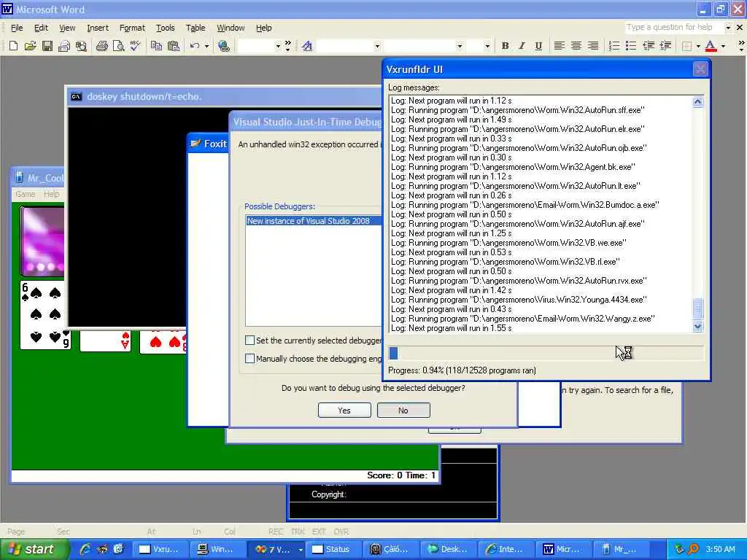The height and width of the screenshot is (560, 747).
Task: Increase the paragraph indent
Action: [x=665, y=46]
